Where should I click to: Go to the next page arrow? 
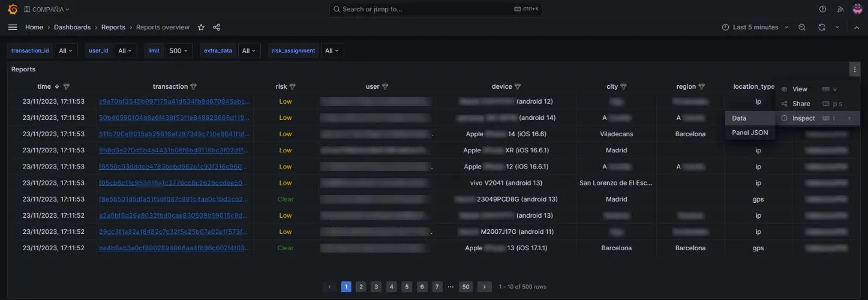click(485, 287)
